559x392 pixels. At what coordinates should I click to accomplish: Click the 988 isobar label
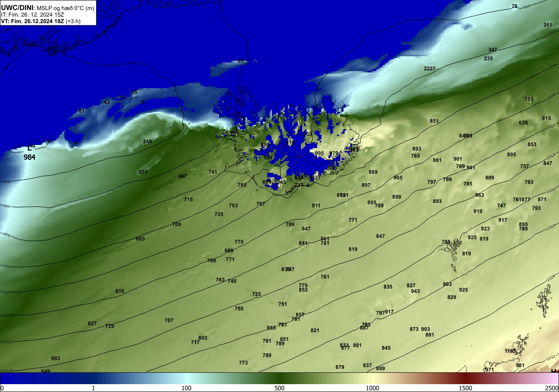(x=6, y=182)
